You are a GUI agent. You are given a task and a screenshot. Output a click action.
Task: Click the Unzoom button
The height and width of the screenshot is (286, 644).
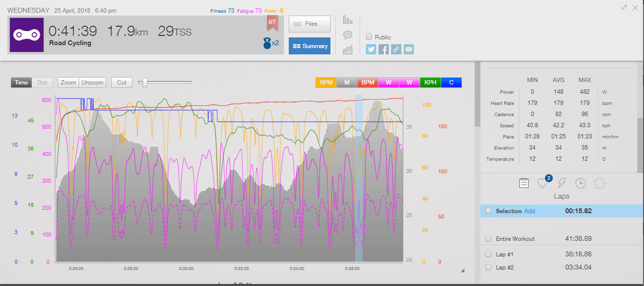click(92, 83)
